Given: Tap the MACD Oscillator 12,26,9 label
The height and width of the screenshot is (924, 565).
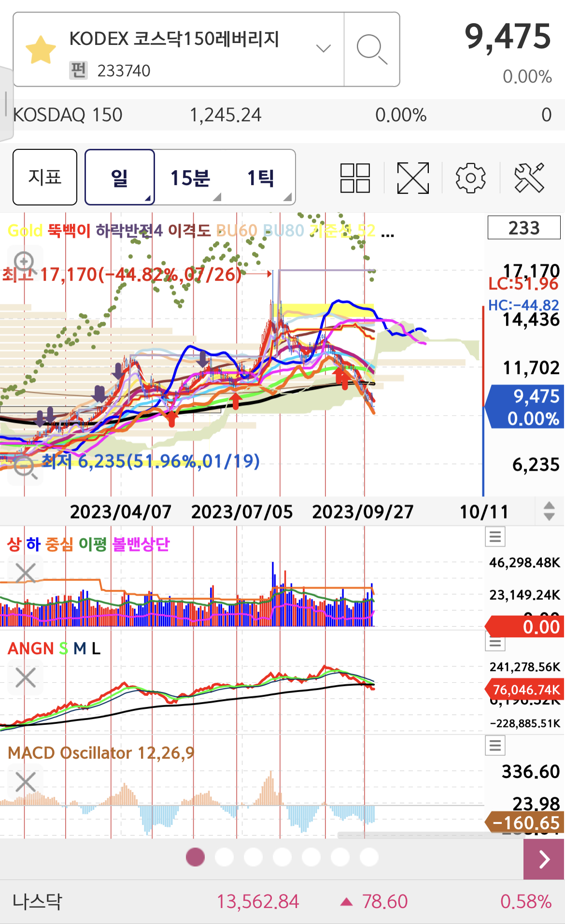Looking at the screenshot, I should tap(101, 752).
